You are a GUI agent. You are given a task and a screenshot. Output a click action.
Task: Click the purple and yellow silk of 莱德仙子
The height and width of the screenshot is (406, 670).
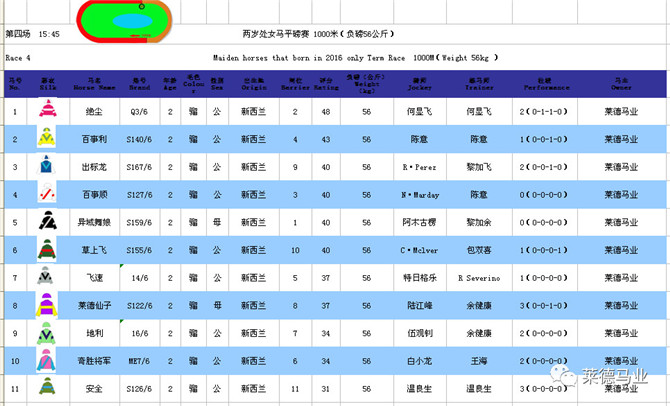click(47, 304)
